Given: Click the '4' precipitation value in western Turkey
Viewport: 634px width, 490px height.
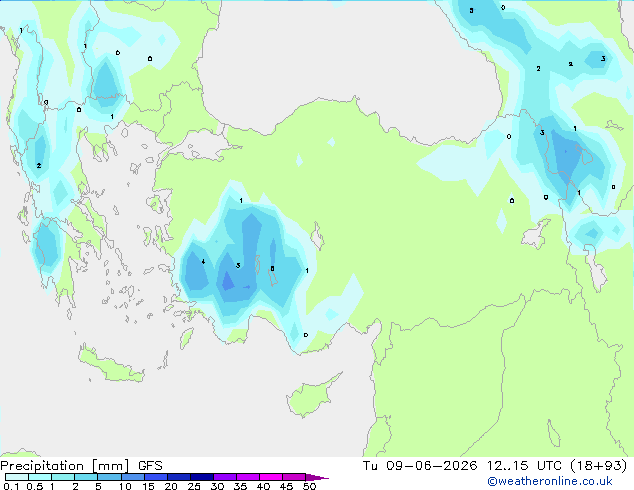Looking at the screenshot, I should pyautogui.click(x=203, y=262).
